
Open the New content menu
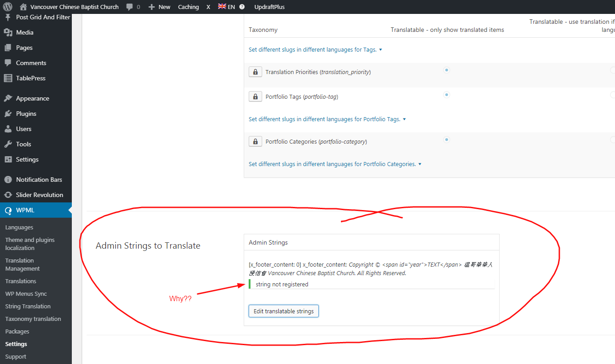coord(159,7)
